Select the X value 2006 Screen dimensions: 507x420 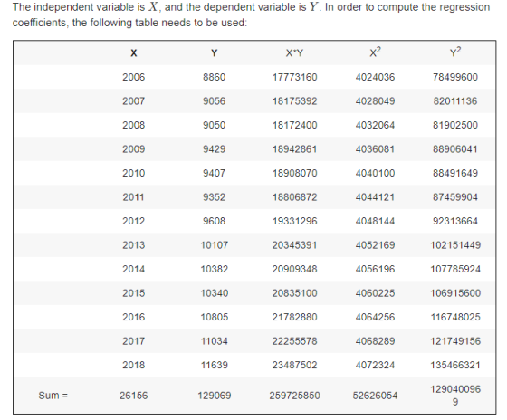134,77
